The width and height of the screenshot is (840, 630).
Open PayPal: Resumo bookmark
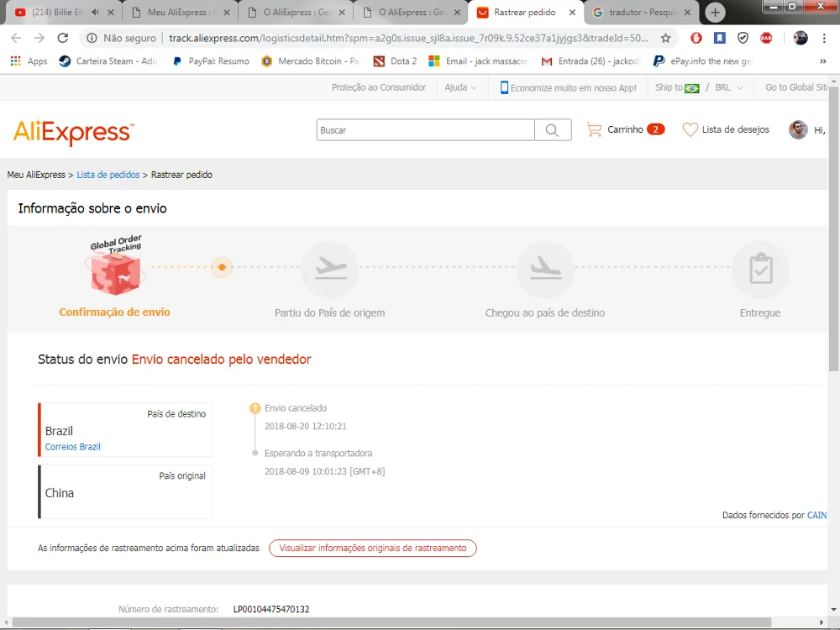click(212, 61)
